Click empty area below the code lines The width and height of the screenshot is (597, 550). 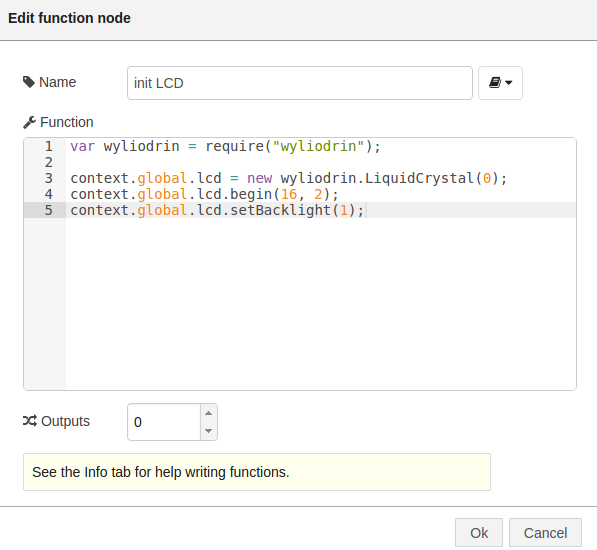coord(321,303)
